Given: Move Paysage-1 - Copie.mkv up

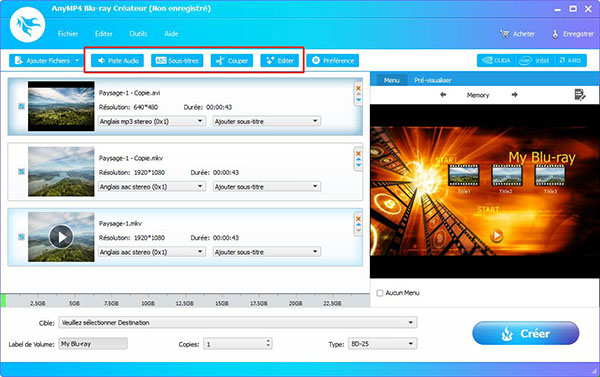Looking at the screenshot, I should pyautogui.click(x=359, y=160).
